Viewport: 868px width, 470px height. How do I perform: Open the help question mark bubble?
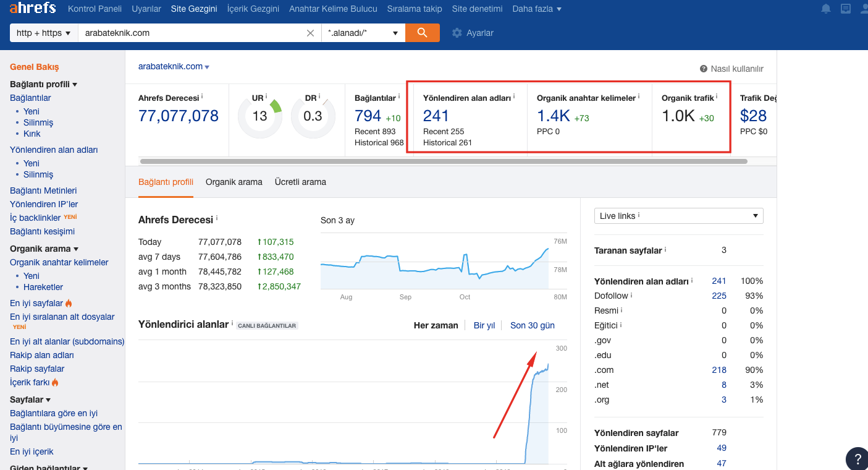tap(857, 459)
